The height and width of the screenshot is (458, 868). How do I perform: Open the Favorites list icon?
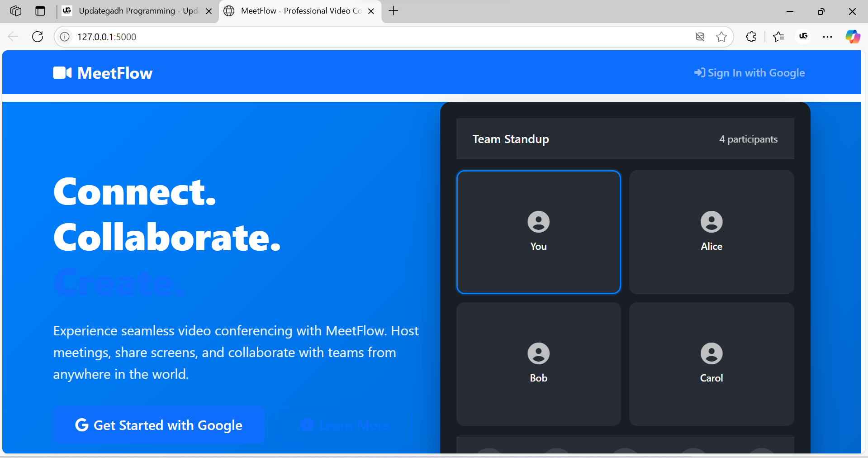(x=778, y=37)
